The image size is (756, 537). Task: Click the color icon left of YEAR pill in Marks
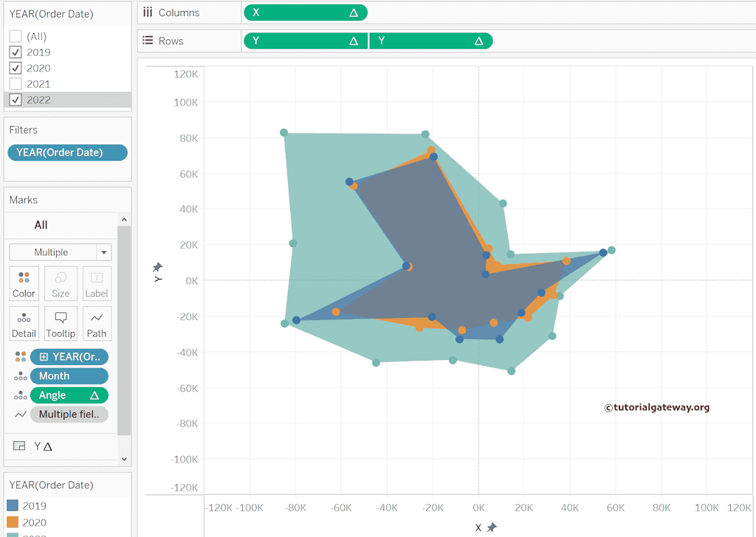21,357
